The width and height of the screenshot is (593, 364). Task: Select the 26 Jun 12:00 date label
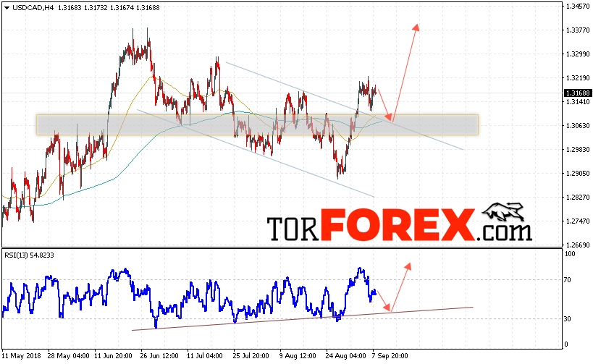(x=159, y=356)
